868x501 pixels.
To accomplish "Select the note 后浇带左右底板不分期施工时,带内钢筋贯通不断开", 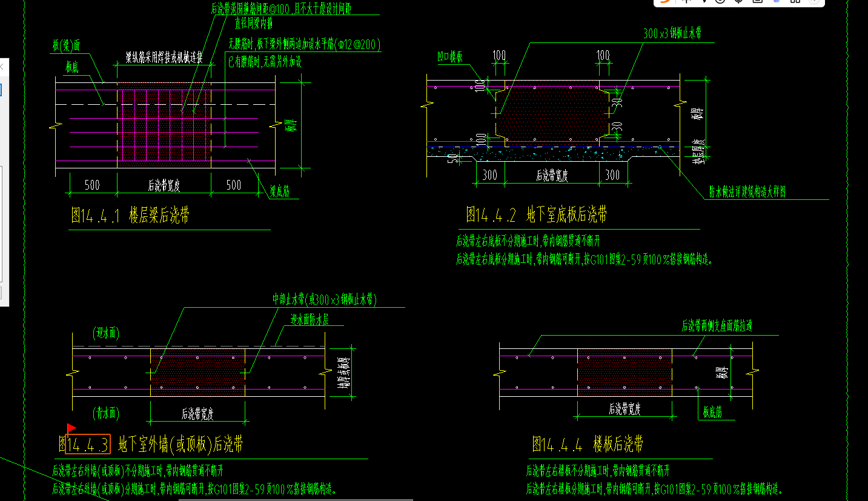I will click(x=528, y=241).
